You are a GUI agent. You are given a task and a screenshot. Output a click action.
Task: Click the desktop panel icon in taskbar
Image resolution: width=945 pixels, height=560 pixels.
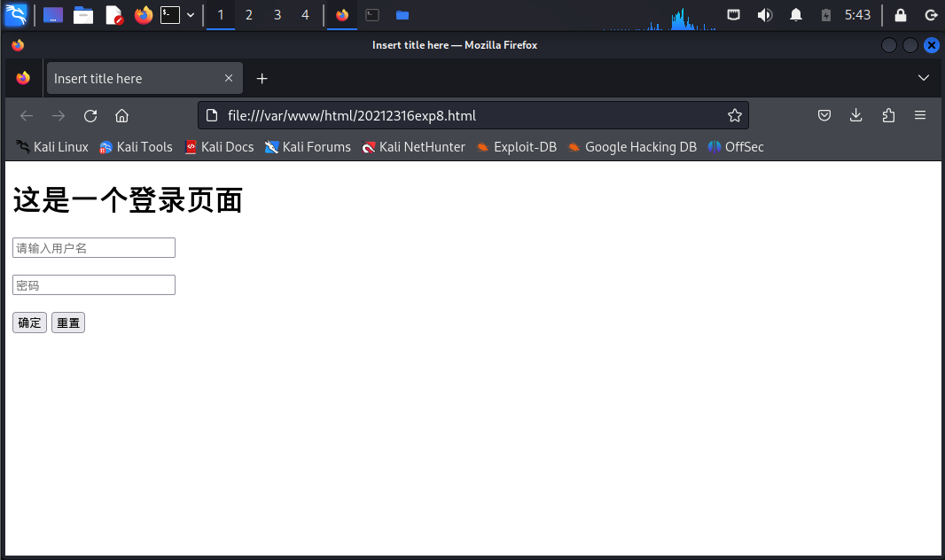53,15
